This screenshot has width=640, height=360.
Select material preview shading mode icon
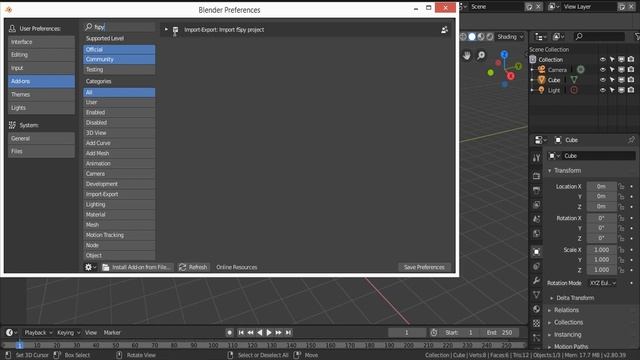[x=481, y=37]
